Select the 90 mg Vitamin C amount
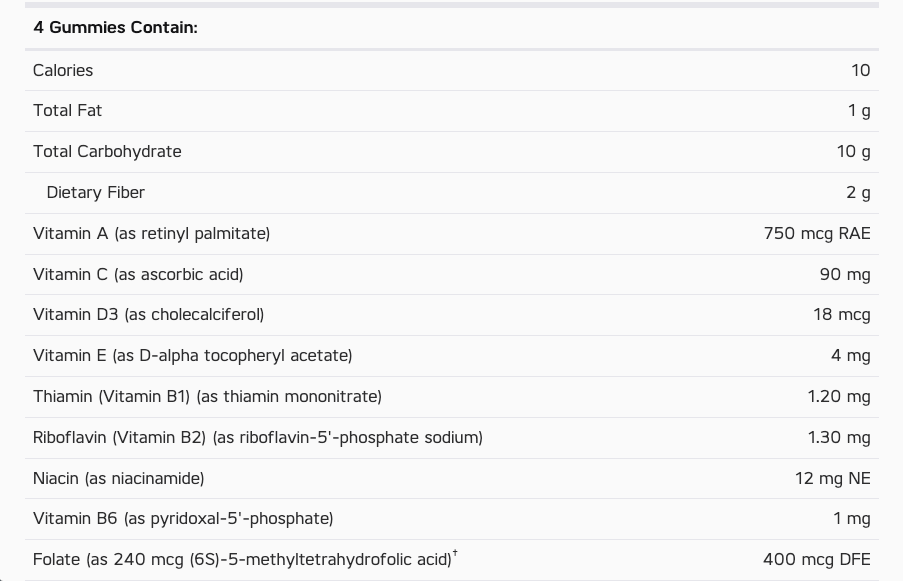 [845, 274]
